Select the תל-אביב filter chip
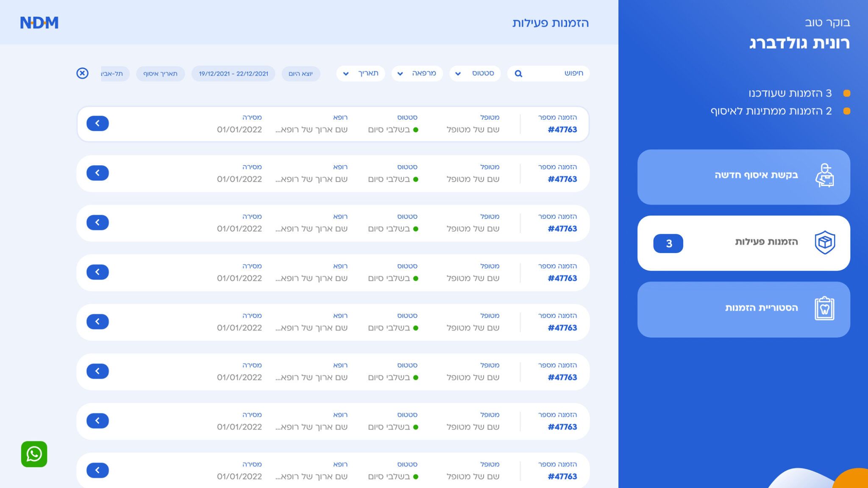The height and width of the screenshot is (488, 868). (115, 74)
